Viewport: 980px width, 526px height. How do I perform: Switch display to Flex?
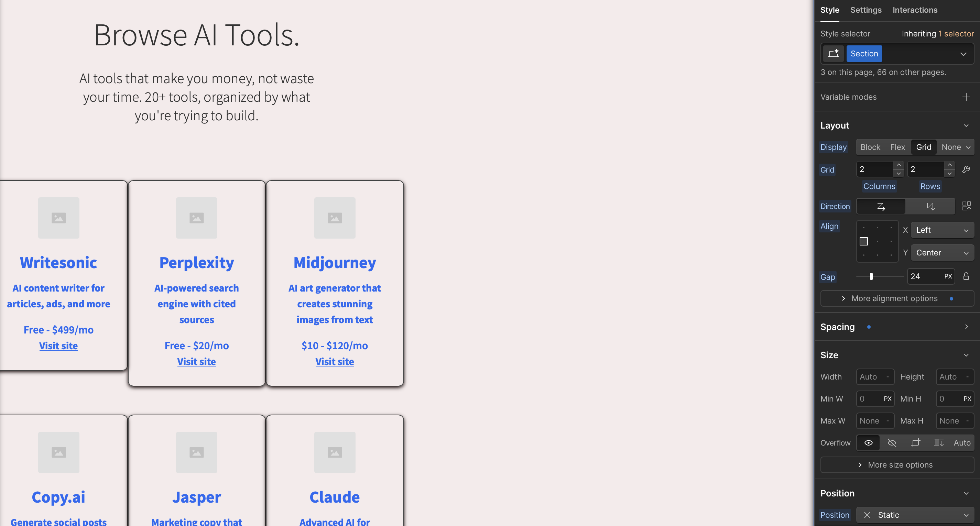pos(897,147)
